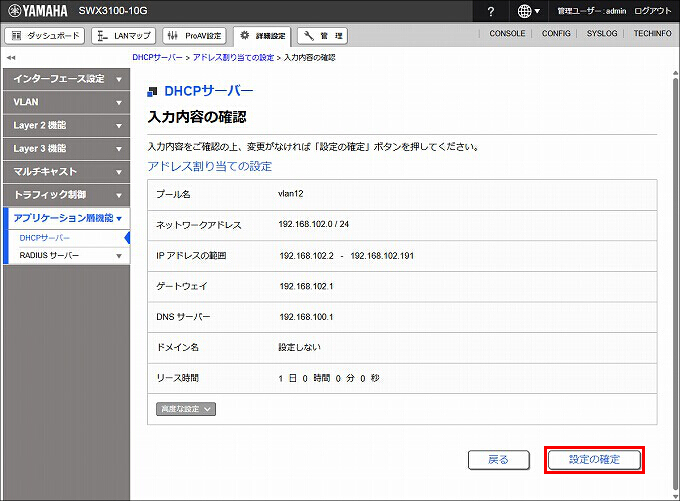Click the ゲートウェイ label
The image size is (680, 501).
pyautogui.click(x=182, y=286)
